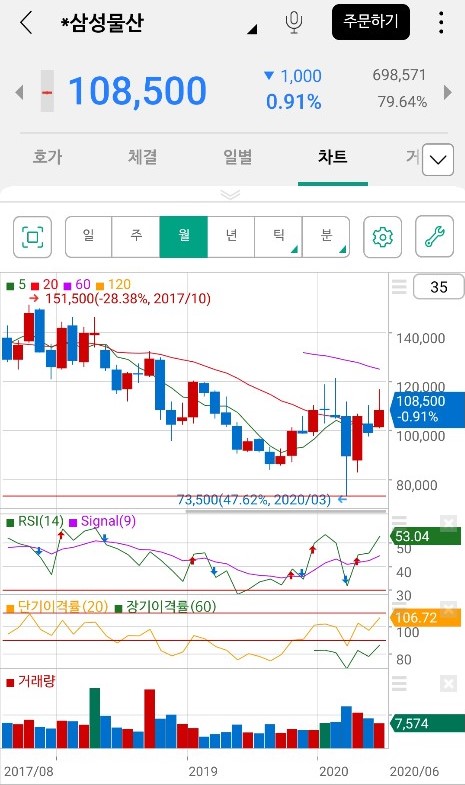
Task: Switch to the 호가 tab
Action: pyautogui.click(x=47, y=157)
